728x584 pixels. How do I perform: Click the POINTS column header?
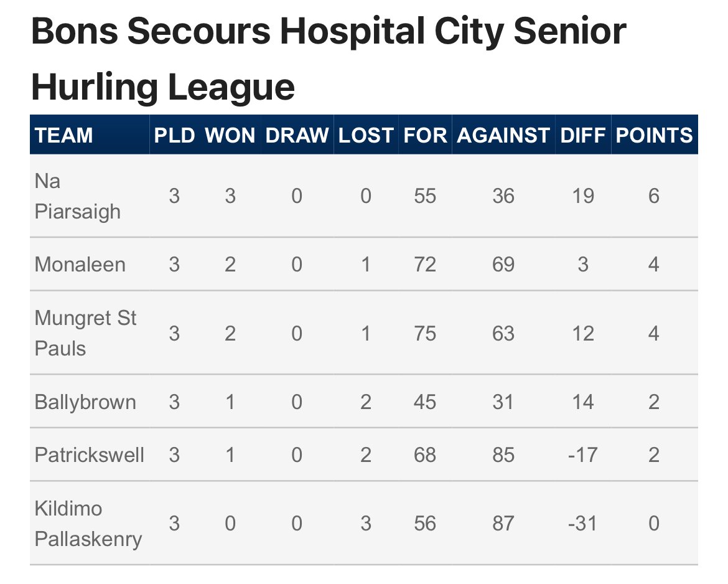[654, 135]
